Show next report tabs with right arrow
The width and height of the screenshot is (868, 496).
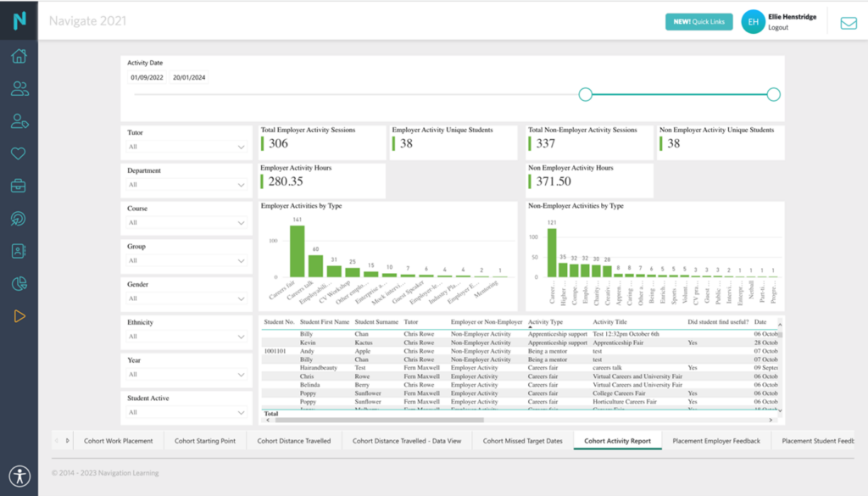(x=68, y=441)
